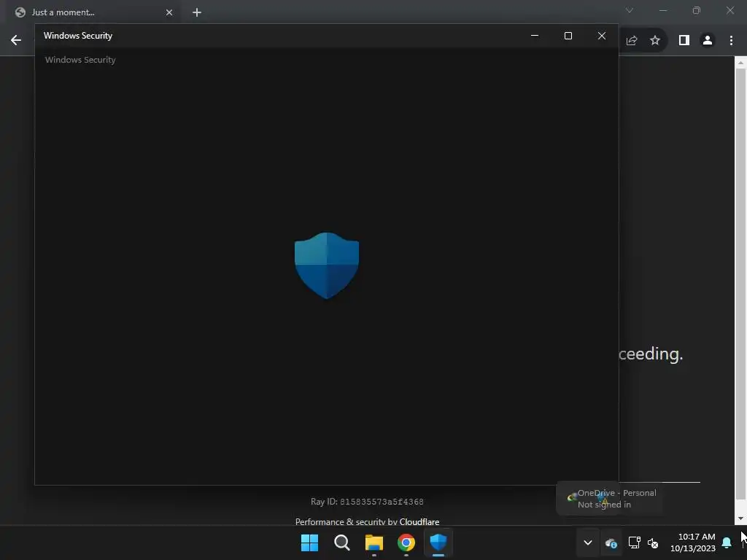Minimize the Windows Security window

tap(535, 36)
